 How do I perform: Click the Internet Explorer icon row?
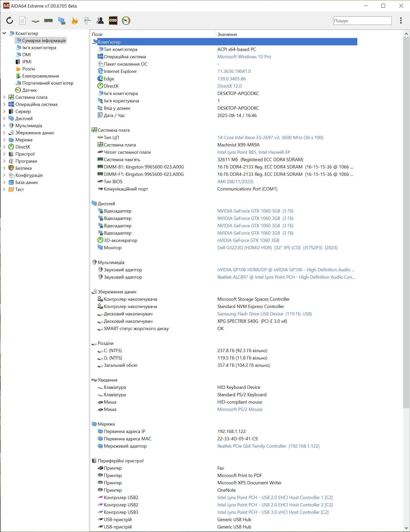point(100,71)
